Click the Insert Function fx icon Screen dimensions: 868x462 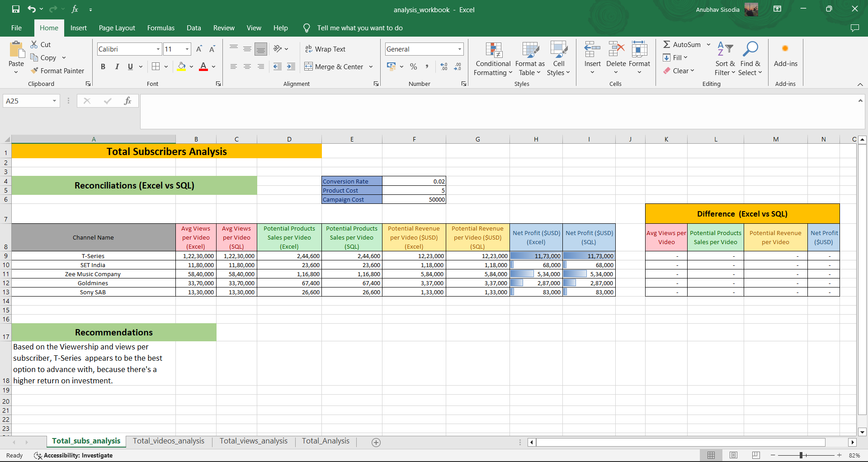[127, 101]
